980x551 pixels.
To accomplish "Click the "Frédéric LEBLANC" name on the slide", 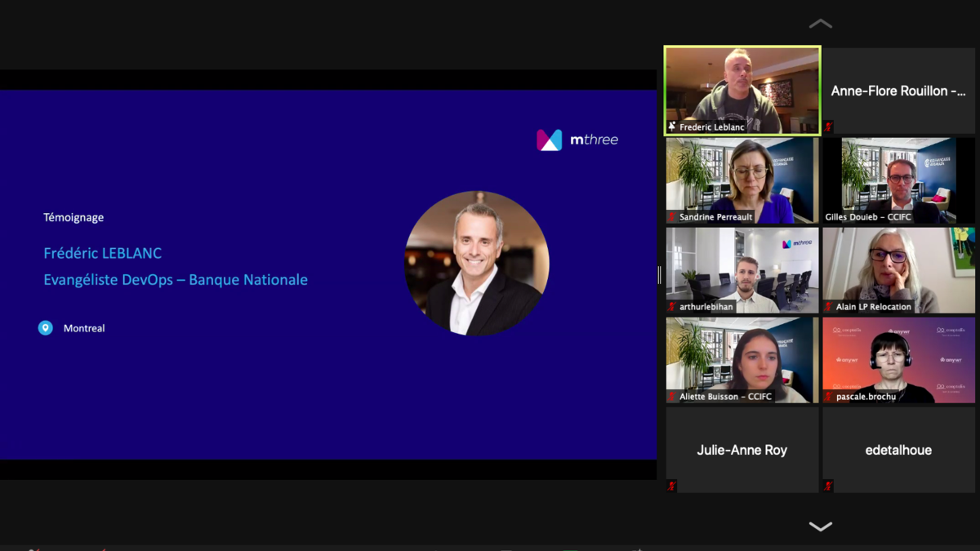I will click(103, 254).
